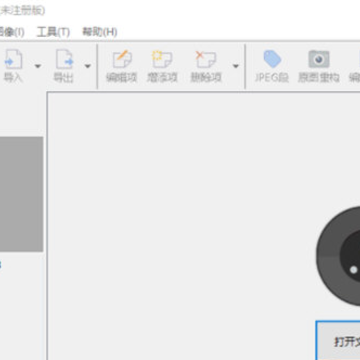Open the dropdown arrow after 删除项
The width and height of the screenshot is (360, 360).
point(236,66)
